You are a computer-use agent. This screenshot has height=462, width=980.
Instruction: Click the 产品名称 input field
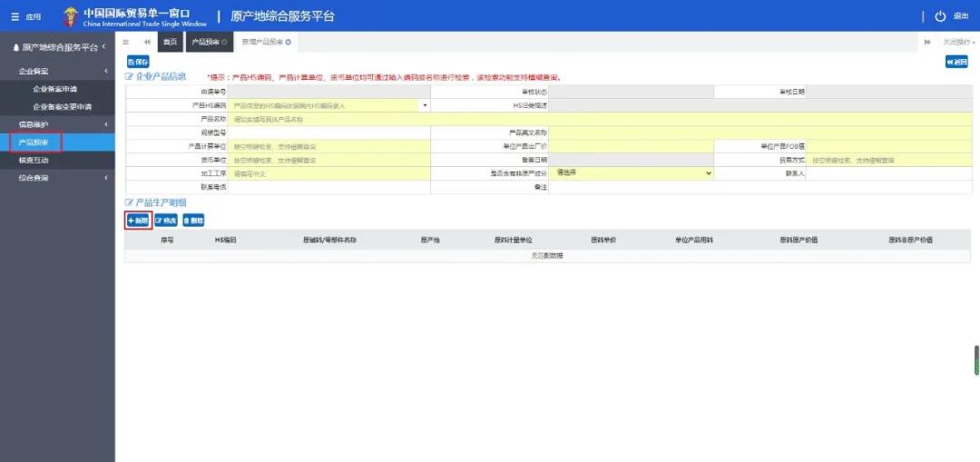[x=327, y=119]
